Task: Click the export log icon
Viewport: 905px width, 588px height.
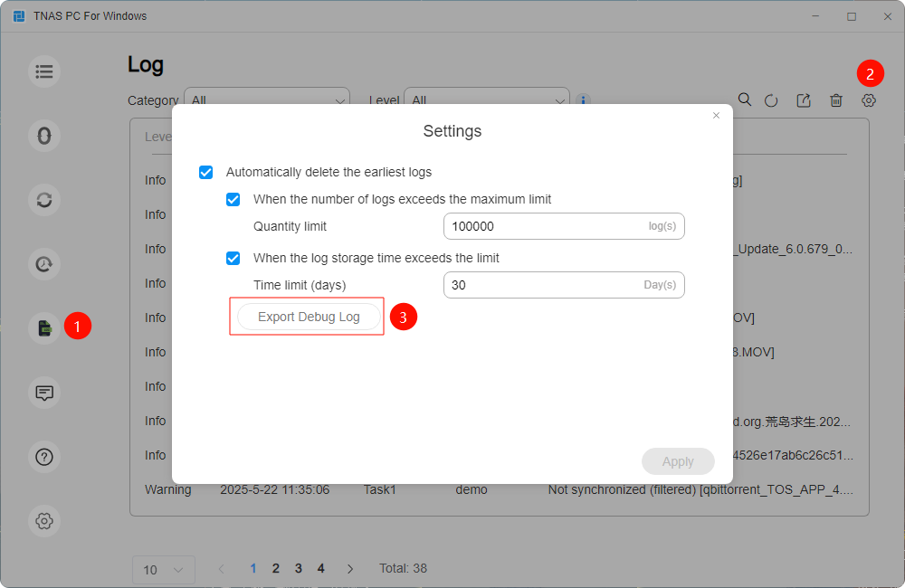Action: point(804,100)
